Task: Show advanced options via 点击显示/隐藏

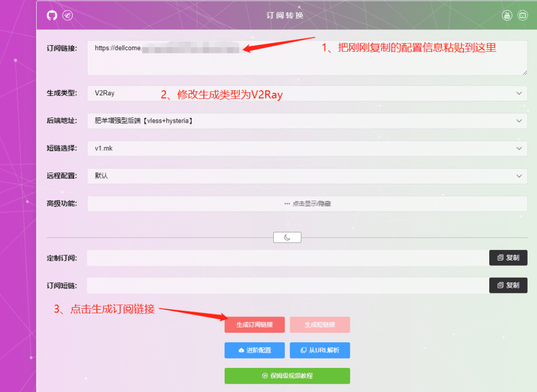Action: coord(307,204)
